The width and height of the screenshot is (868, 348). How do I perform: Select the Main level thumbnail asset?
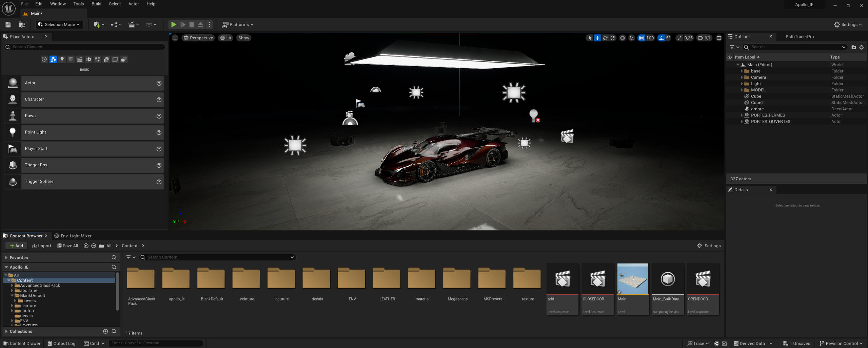click(x=632, y=279)
